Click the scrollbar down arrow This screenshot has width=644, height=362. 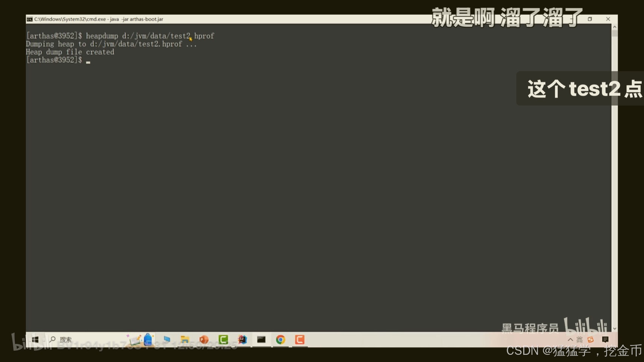pyautogui.click(x=615, y=328)
